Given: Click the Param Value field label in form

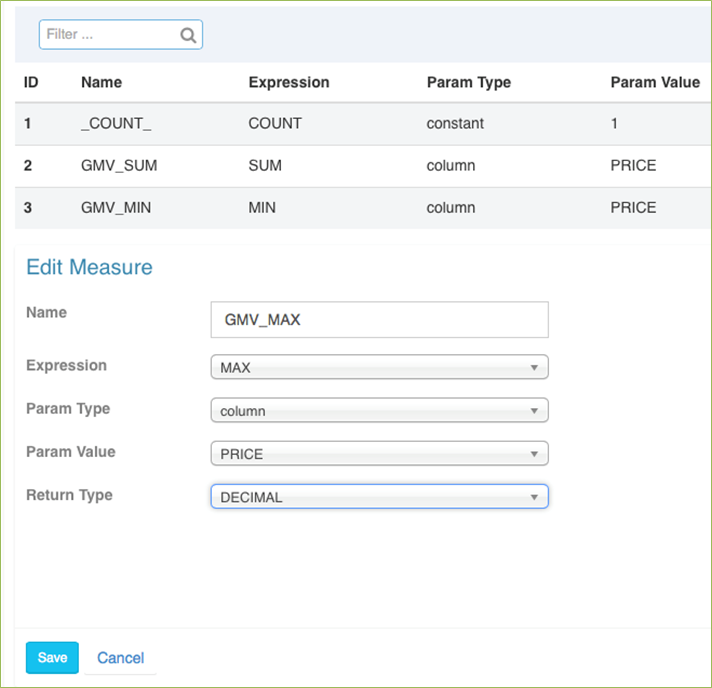Looking at the screenshot, I should point(71,452).
